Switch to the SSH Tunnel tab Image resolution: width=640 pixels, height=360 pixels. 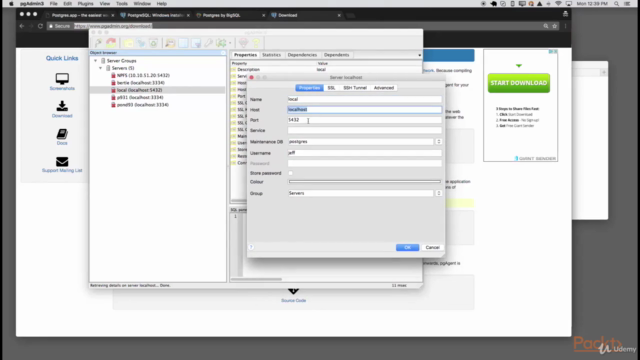355,88
